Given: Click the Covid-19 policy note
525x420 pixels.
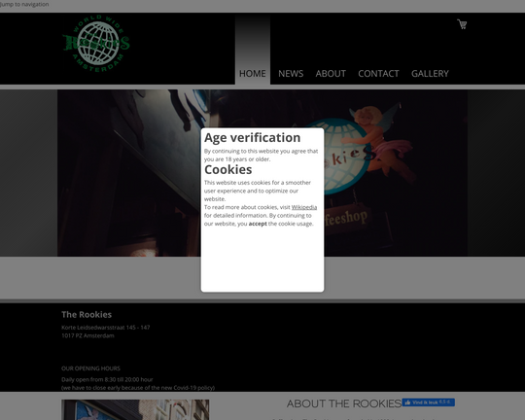Looking at the screenshot, I should pos(138,388).
